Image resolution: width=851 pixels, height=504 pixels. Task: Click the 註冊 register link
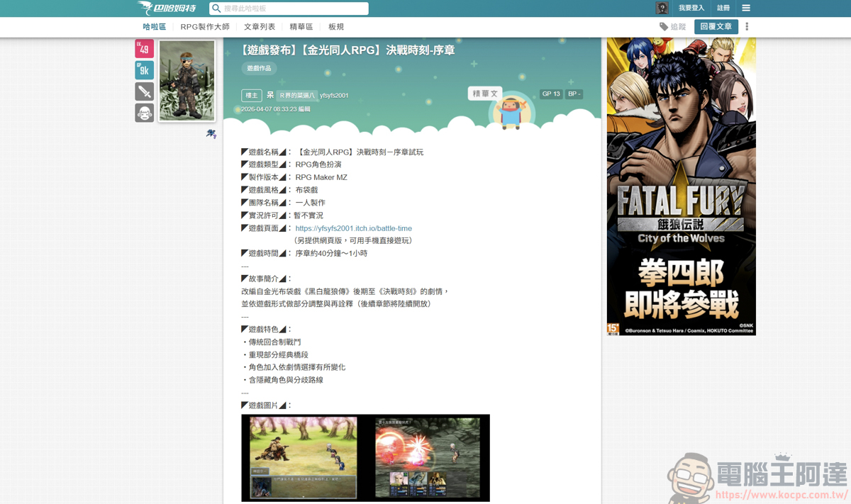pyautogui.click(x=723, y=9)
